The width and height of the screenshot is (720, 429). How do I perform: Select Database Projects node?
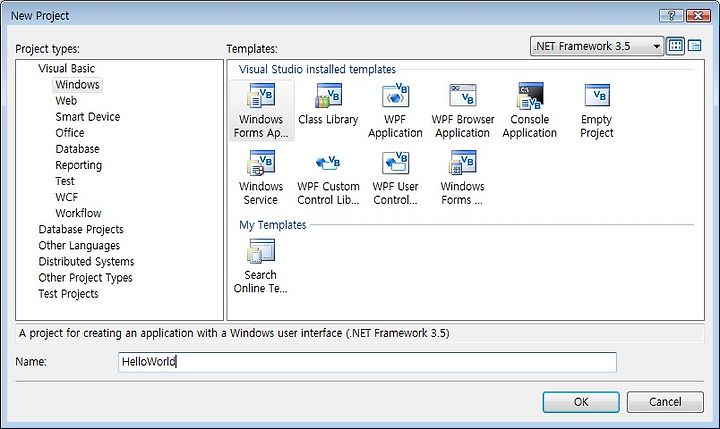point(81,229)
